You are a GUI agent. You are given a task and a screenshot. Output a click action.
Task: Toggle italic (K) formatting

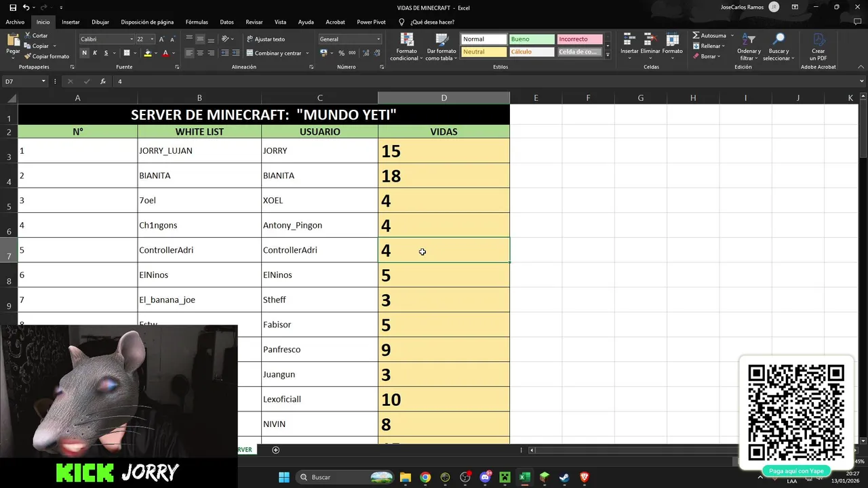click(x=95, y=53)
